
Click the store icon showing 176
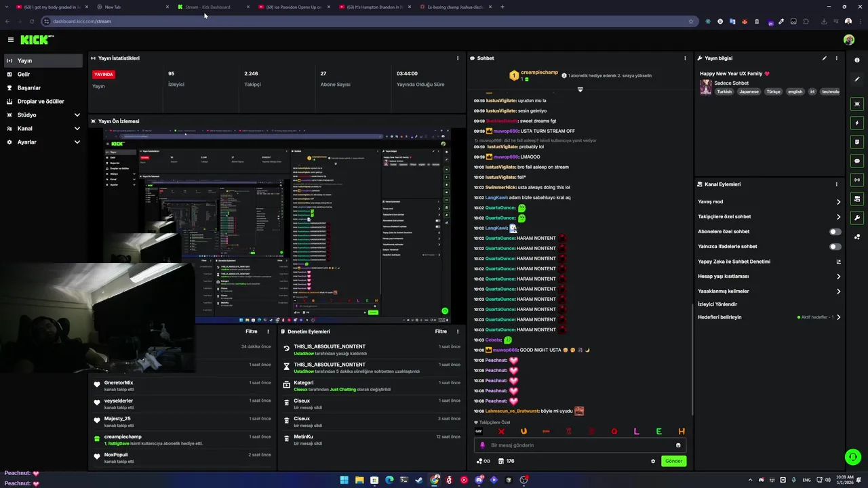click(501, 461)
